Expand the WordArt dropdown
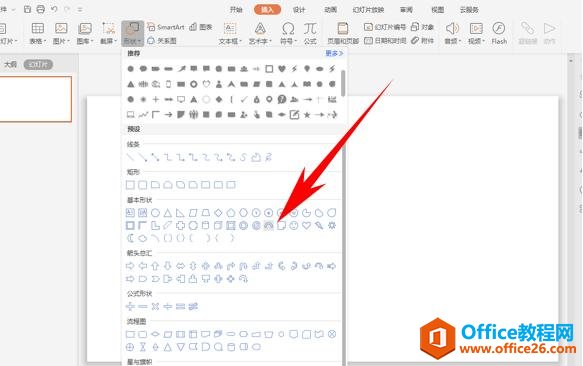 click(260, 33)
